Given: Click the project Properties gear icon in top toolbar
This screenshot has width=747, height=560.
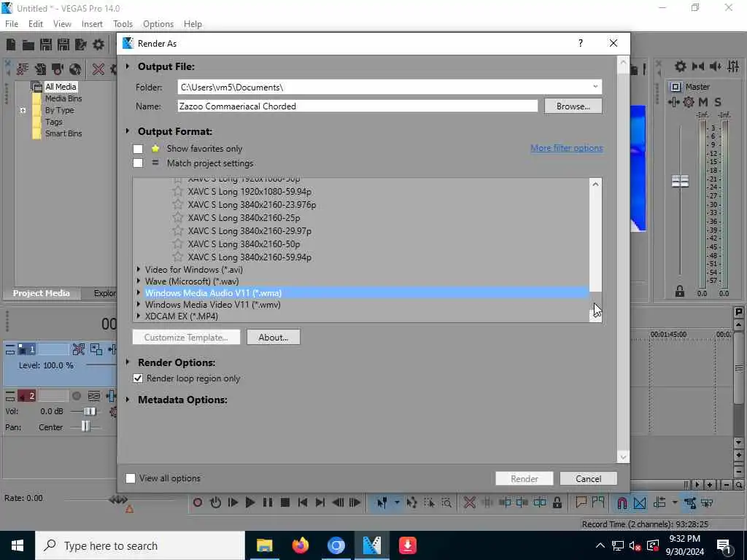Looking at the screenshot, I should click(x=98, y=44).
